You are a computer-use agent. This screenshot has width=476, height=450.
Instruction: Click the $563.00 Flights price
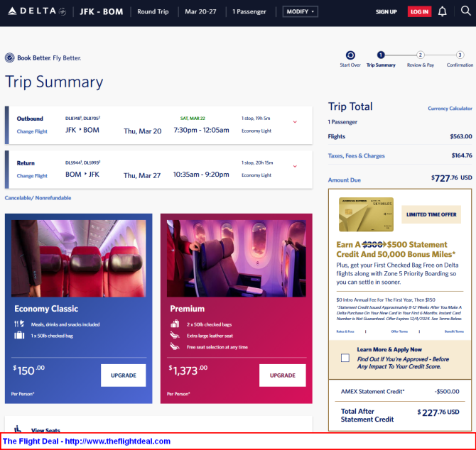point(461,136)
